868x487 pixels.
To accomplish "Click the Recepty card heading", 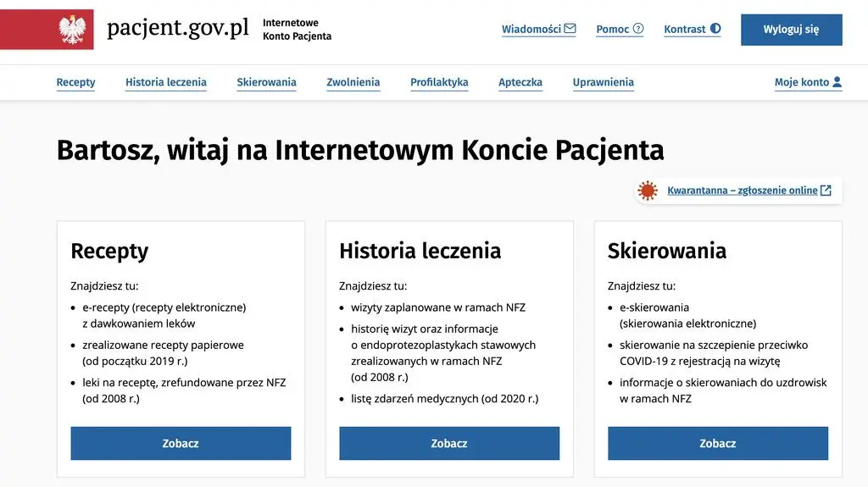I will click(109, 252).
